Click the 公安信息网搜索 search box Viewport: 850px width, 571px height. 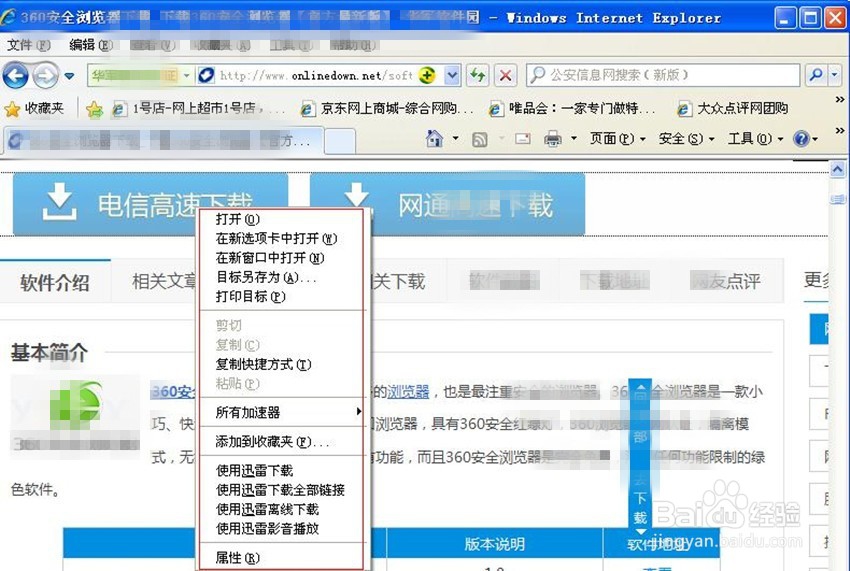pyautogui.click(x=663, y=75)
